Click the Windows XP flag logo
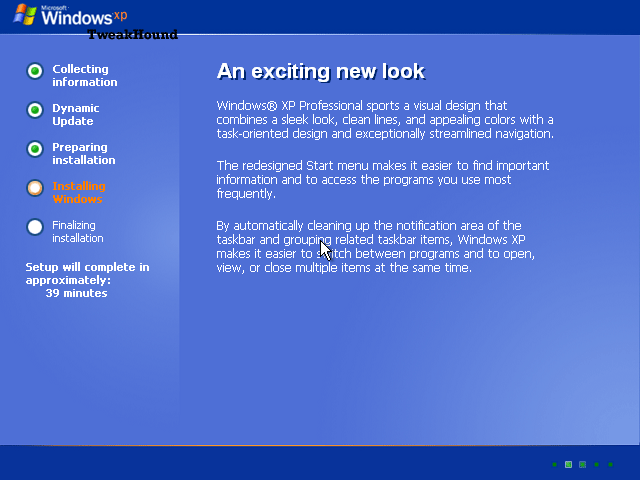Image resolution: width=640 pixels, height=480 pixels. click(x=25, y=15)
